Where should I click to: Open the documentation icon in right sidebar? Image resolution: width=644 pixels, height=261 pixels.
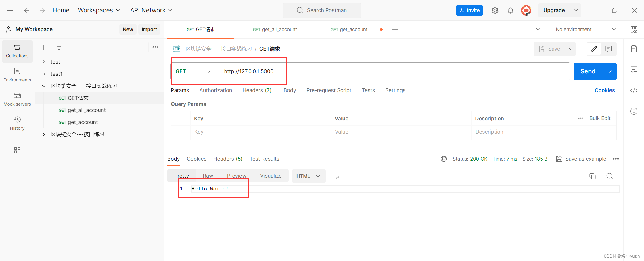pyautogui.click(x=634, y=49)
